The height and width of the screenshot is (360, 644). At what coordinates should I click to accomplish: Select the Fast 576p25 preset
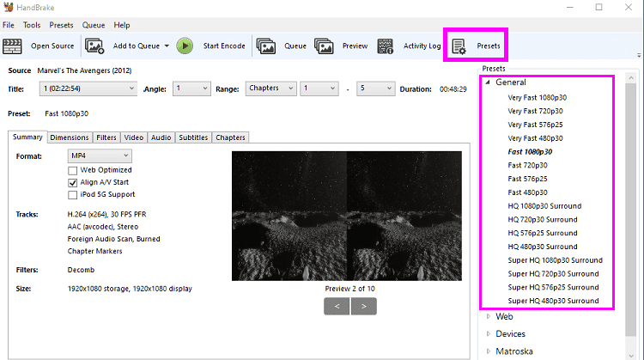click(527, 179)
